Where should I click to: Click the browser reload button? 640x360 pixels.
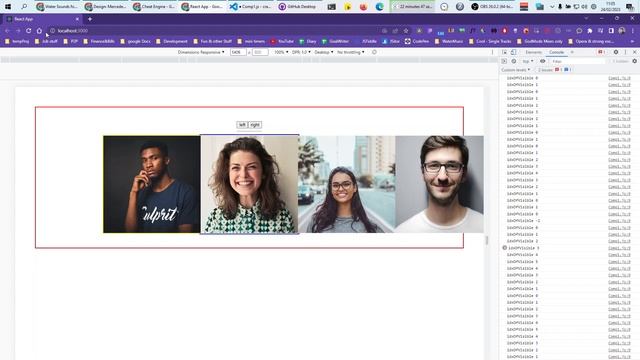pyautogui.click(x=29, y=31)
